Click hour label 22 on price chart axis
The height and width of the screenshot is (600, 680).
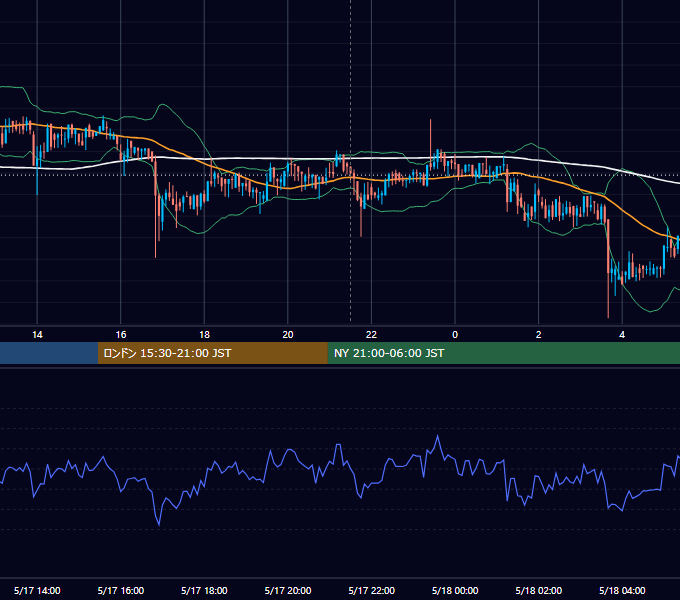click(x=371, y=335)
